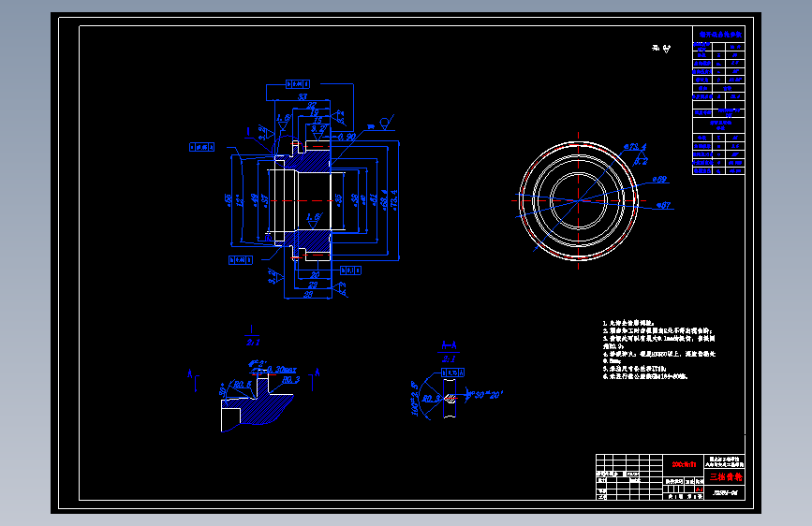Pick the 20 dimension below the section view

tap(315, 275)
